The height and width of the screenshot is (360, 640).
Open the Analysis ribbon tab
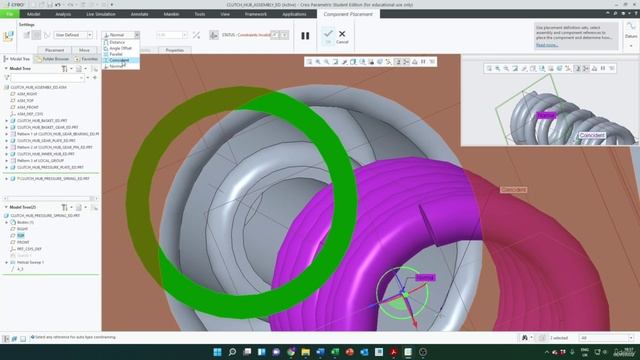(63, 14)
